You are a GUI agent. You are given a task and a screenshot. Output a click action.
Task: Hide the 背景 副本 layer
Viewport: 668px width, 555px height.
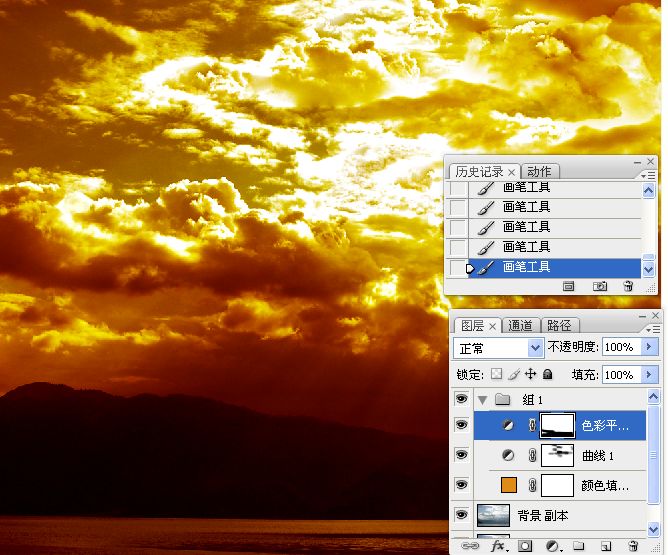tap(461, 515)
